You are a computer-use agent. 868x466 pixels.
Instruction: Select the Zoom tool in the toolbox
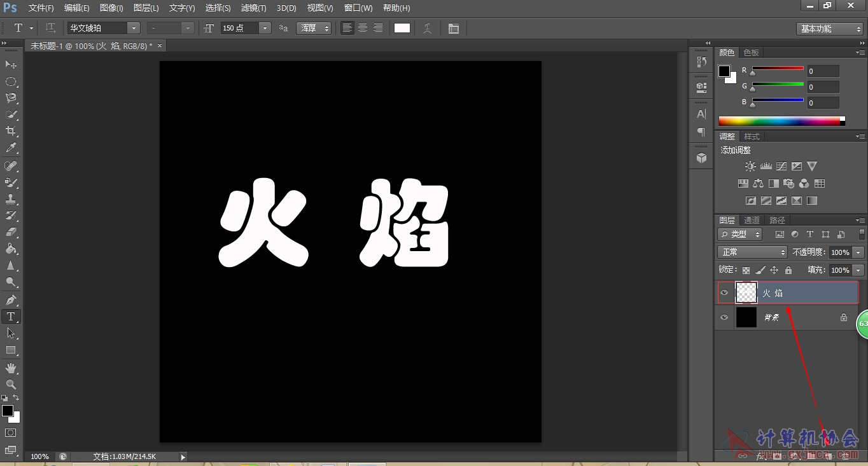click(x=11, y=385)
